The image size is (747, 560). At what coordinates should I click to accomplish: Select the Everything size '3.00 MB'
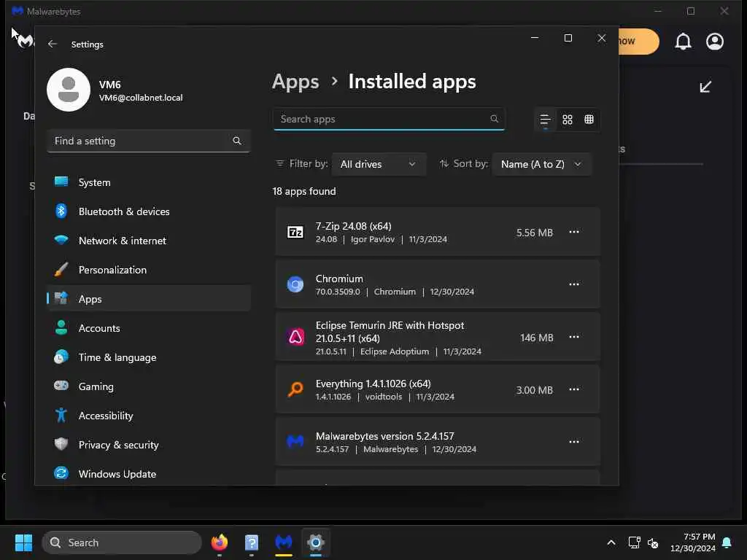click(535, 391)
